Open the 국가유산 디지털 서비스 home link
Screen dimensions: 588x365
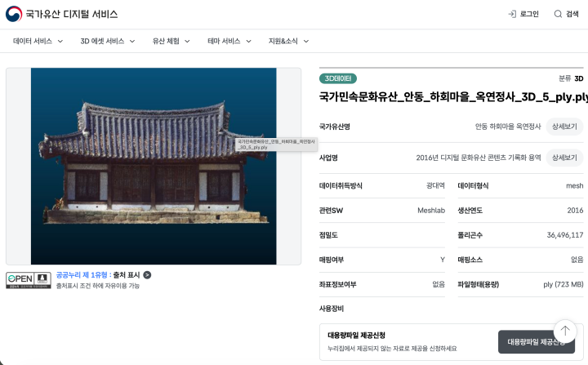62,14
